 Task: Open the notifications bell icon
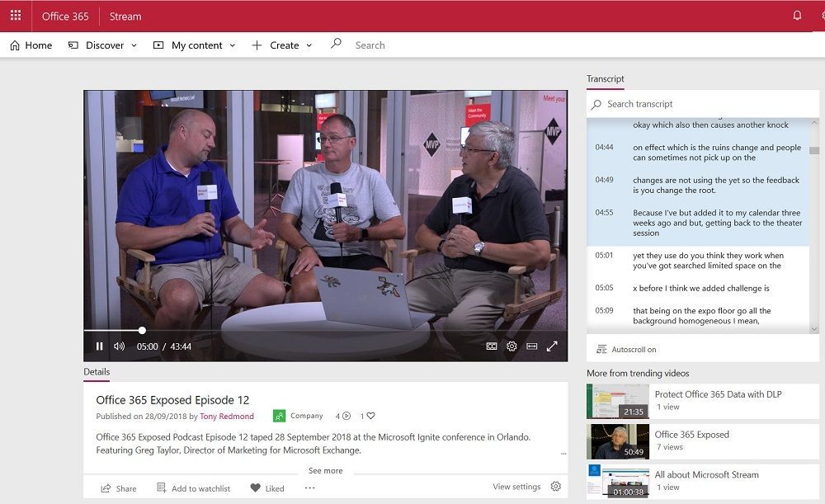pos(796,15)
